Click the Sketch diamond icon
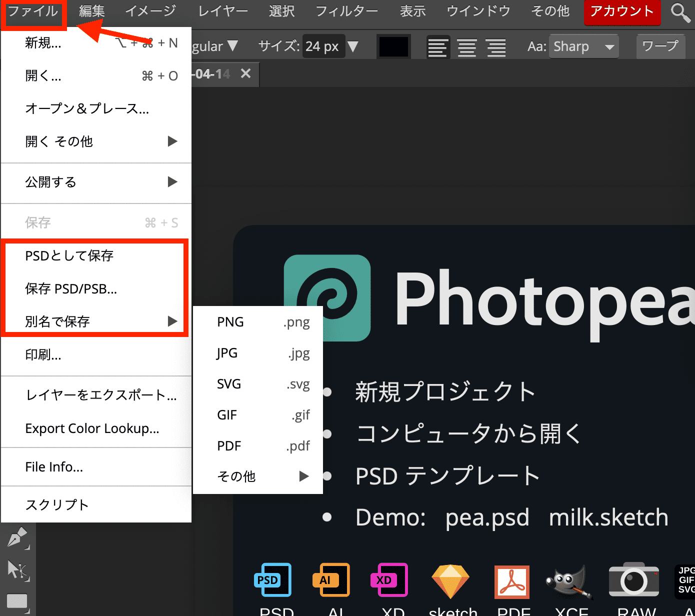This screenshot has height=616, width=695. [x=450, y=581]
